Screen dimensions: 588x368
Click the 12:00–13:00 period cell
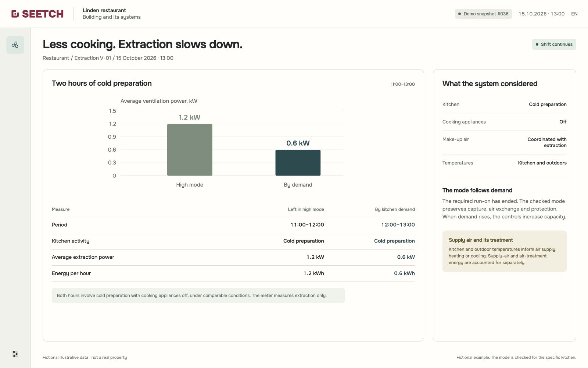(398, 225)
